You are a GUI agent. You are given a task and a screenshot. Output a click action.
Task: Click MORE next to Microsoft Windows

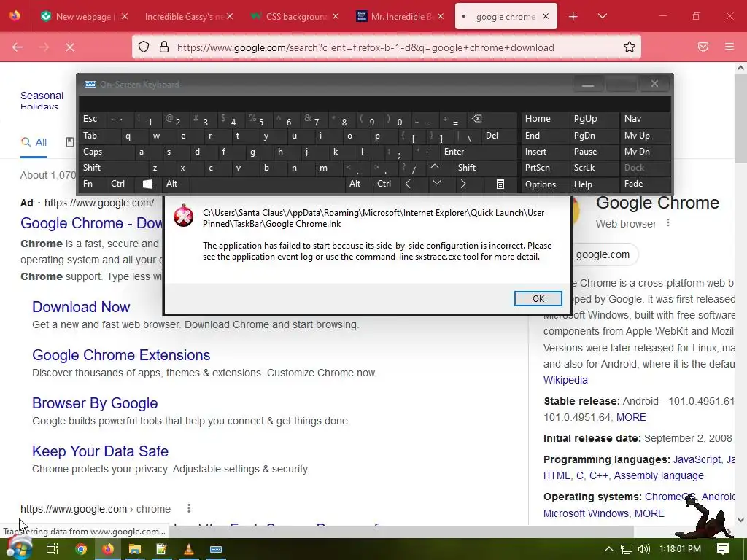click(x=649, y=513)
